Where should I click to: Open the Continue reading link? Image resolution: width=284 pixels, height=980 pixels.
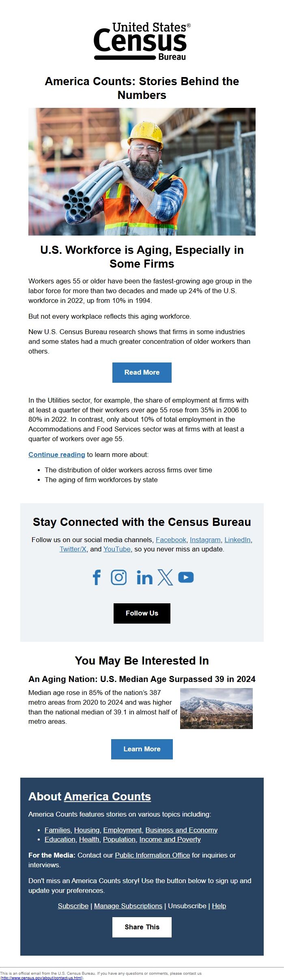[x=56, y=455]
